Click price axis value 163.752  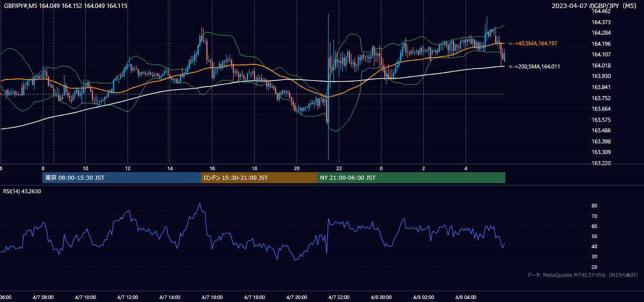(601, 98)
